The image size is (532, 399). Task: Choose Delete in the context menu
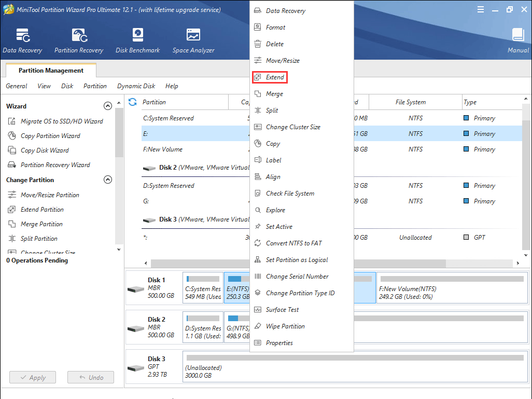pyautogui.click(x=274, y=44)
